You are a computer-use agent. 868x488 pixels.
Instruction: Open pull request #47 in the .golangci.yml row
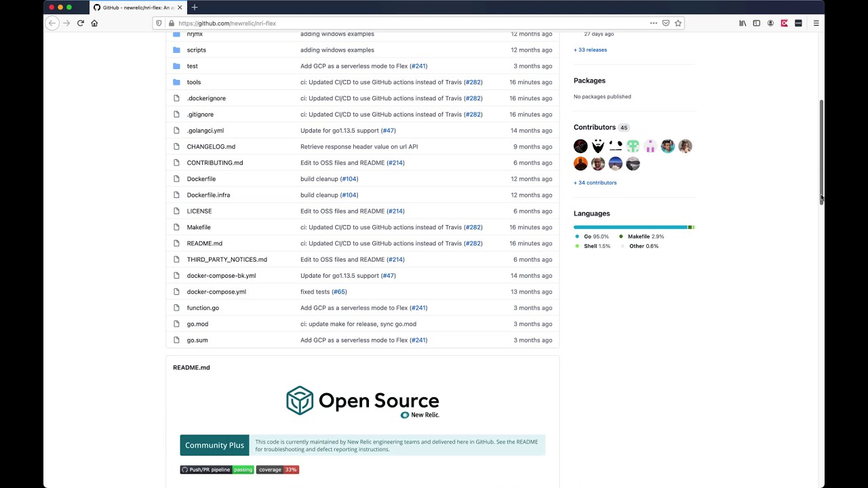pos(388,131)
